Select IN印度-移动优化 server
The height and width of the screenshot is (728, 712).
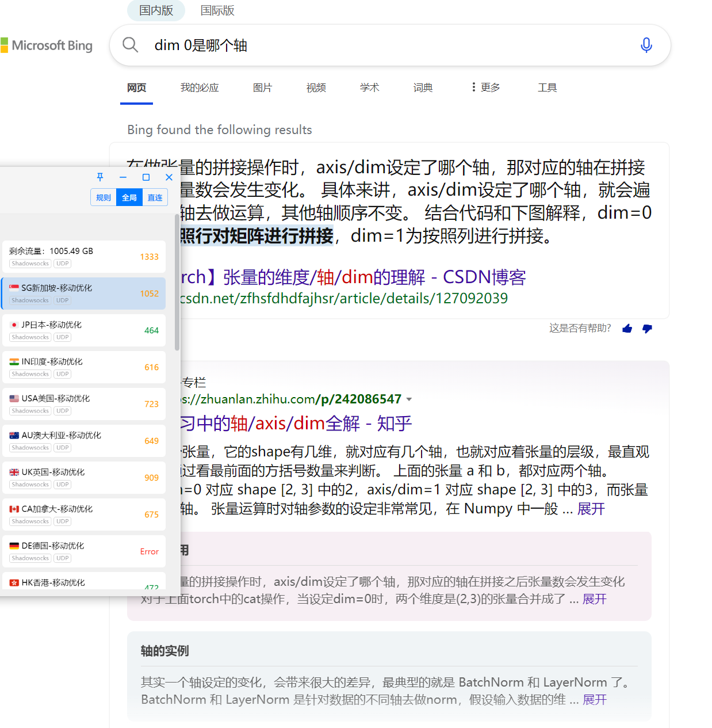pos(84,367)
